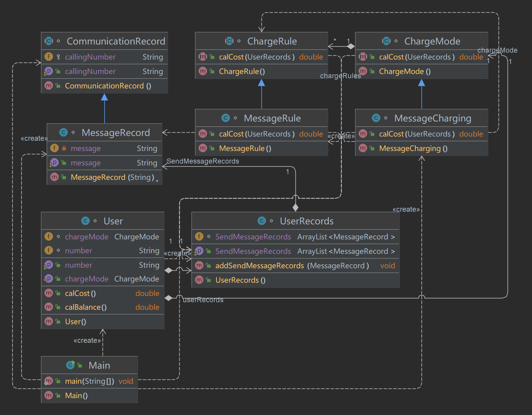Click the method icon beside UserRecords() constructor

pos(199,280)
